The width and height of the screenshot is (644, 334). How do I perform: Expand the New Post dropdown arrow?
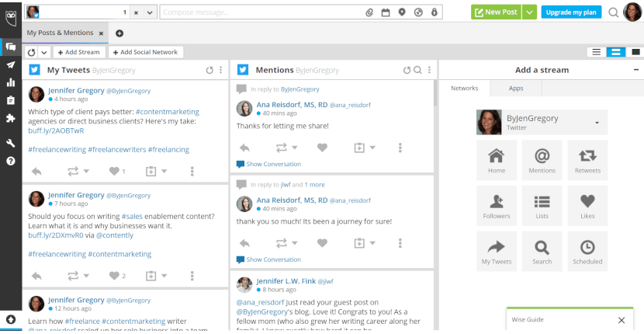point(529,12)
